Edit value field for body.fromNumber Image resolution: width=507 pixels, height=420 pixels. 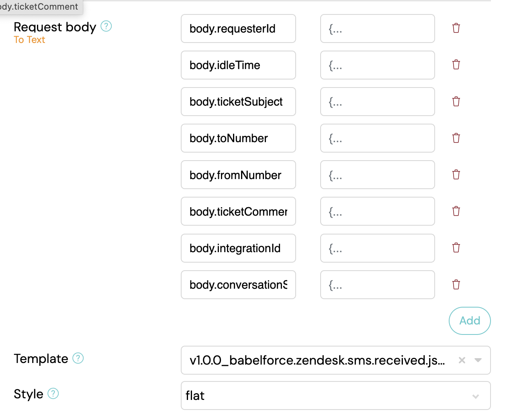(378, 175)
